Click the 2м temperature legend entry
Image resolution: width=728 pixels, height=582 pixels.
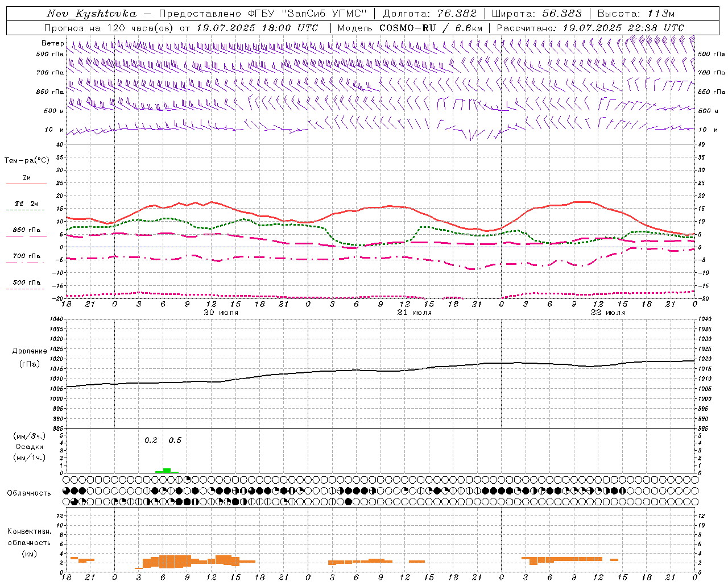pyautogui.click(x=26, y=178)
